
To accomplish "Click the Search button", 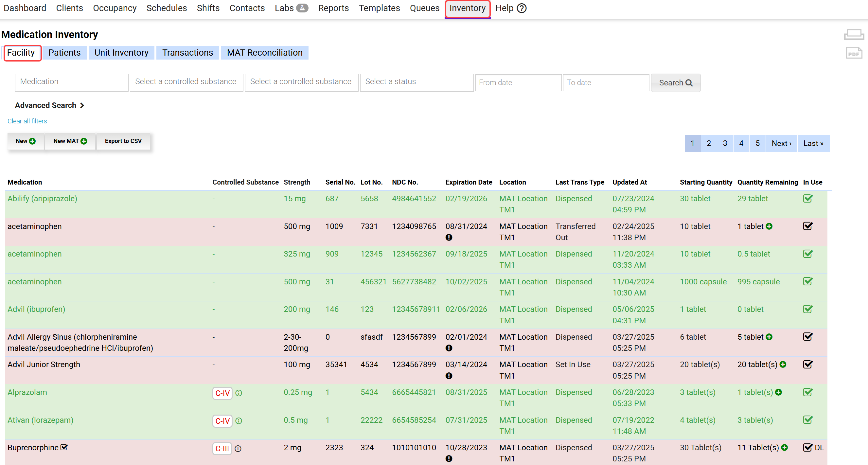I will 676,83.
